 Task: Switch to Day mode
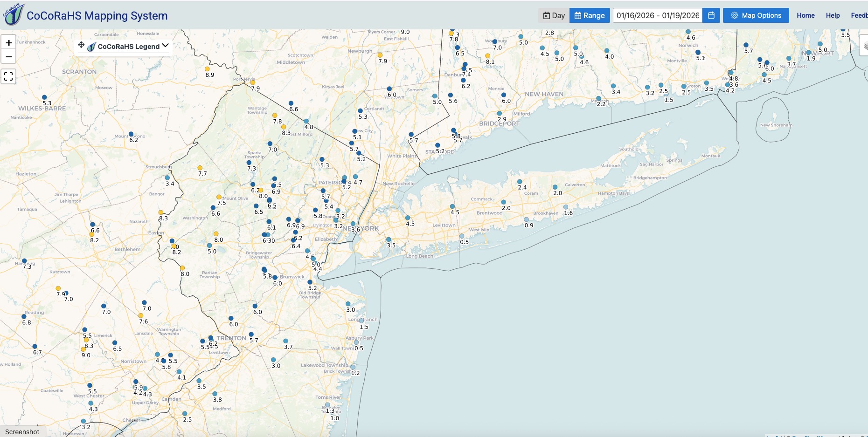pyautogui.click(x=554, y=15)
